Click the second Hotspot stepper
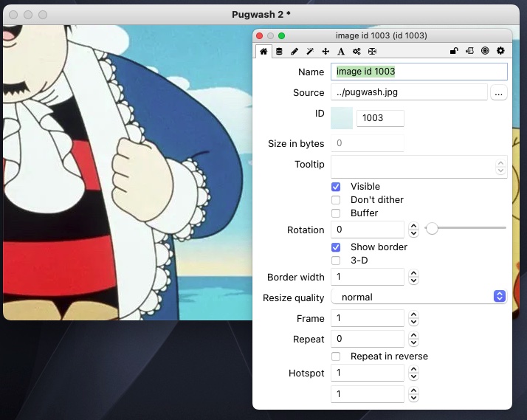Screen dimensions: 527x420 (x=414, y=394)
